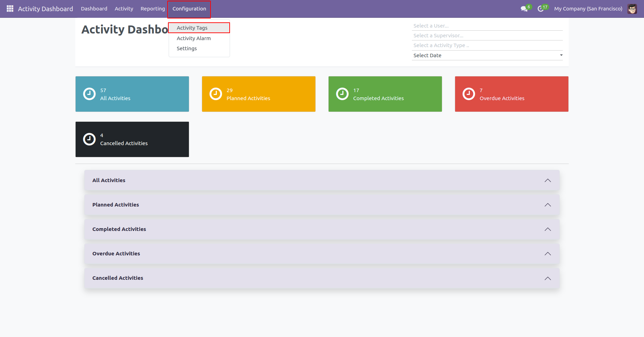Open the apps grid menu icon
The image size is (644, 337).
10,8
